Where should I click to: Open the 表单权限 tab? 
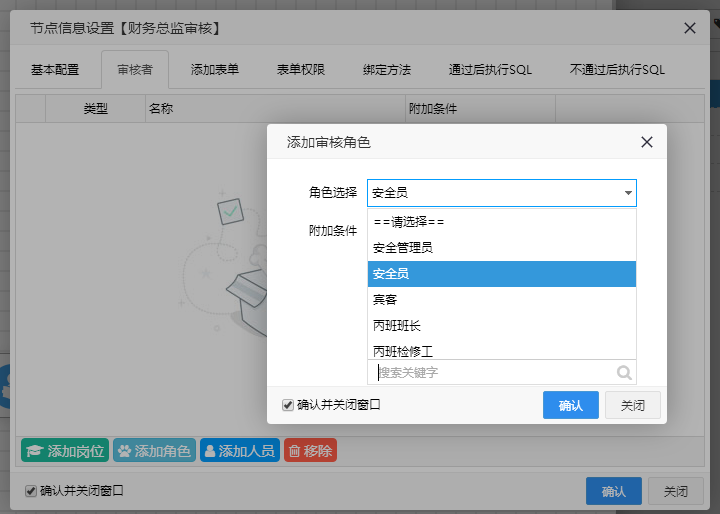click(x=301, y=70)
